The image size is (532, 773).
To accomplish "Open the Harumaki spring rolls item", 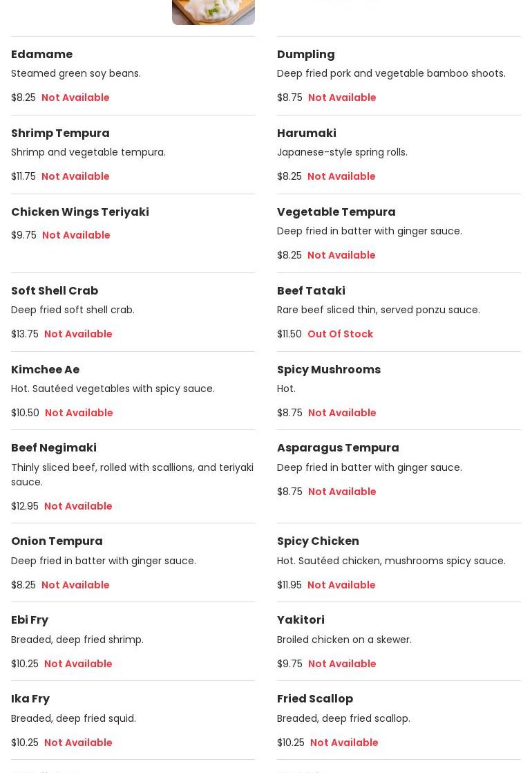I will coord(306,133).
